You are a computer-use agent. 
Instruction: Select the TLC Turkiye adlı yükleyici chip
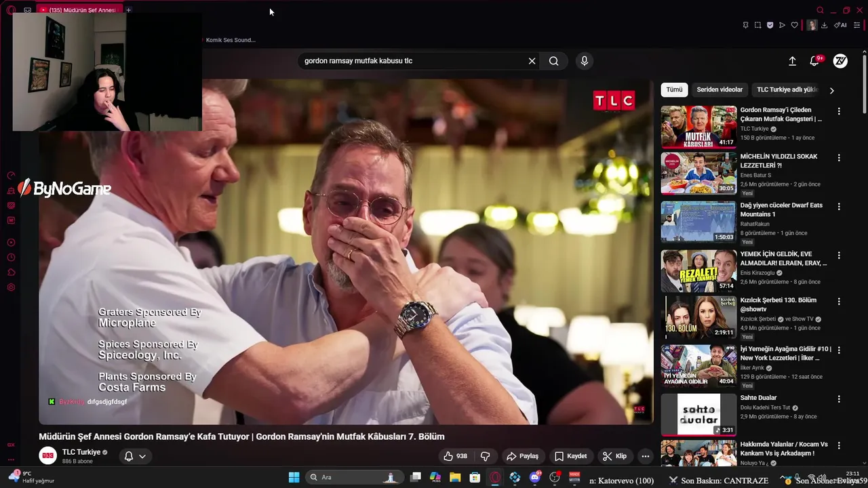pyautogui.click(x=787, y=89)
